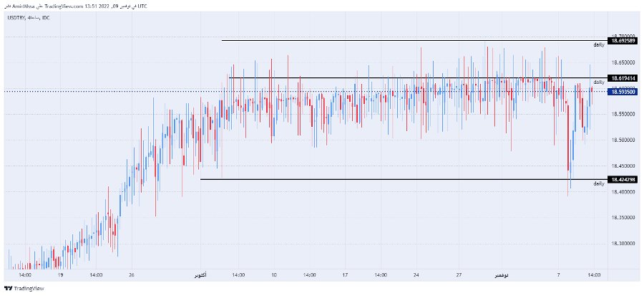This screenshot has height=296, width=644.
Task: Click the 18.550000 price axis label
Action: (624, 114)
